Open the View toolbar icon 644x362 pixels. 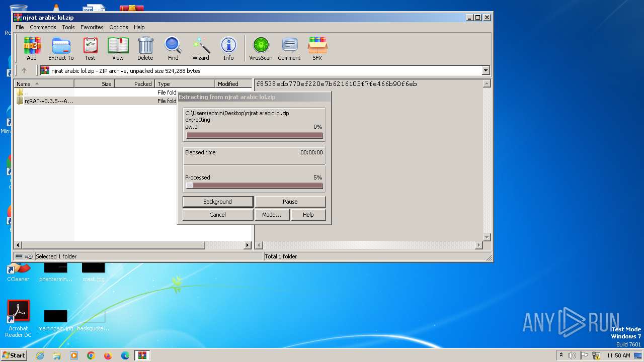118,49
